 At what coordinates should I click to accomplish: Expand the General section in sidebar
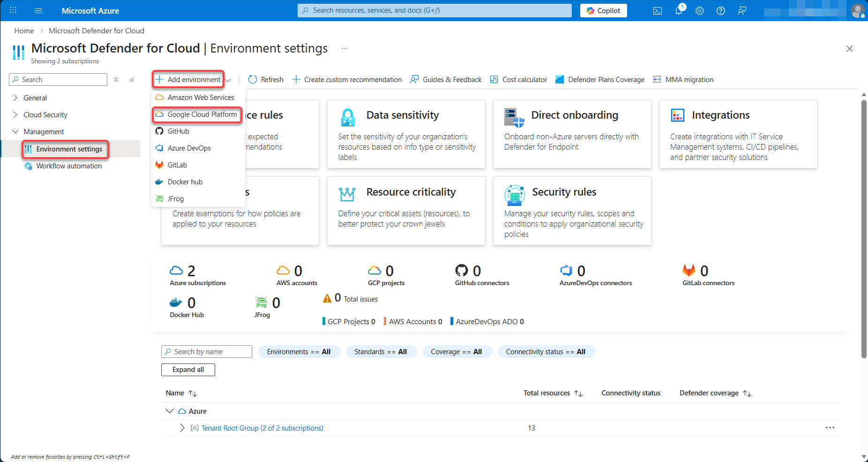[x=15, y=98]
